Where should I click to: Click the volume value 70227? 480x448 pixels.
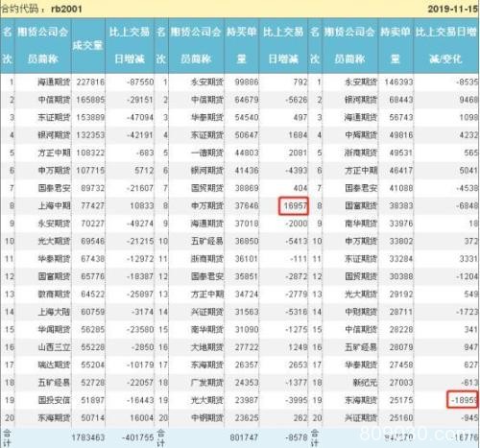[x=92, y=224]
